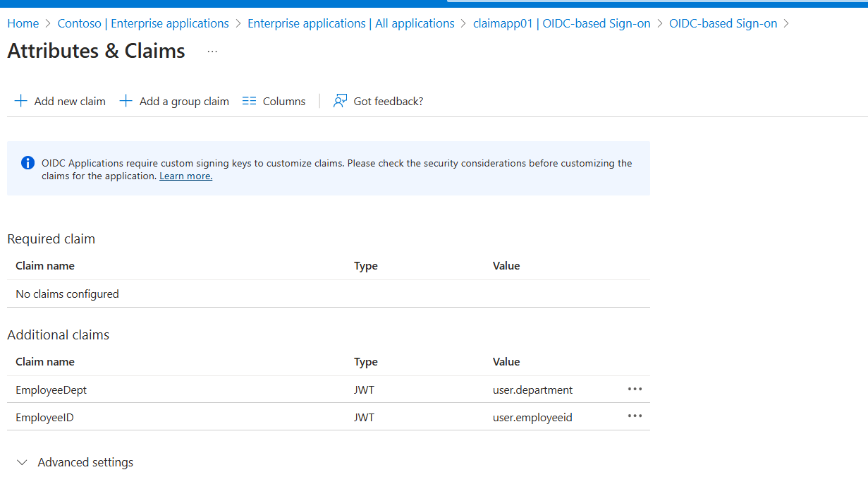
Task: Click the user.employeeid value
Action: (532, 417)
